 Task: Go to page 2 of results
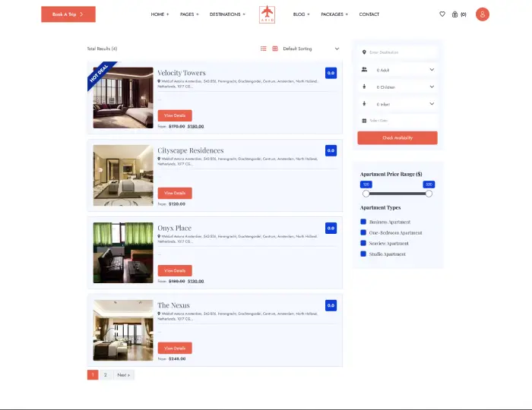[x=105, y=375]
